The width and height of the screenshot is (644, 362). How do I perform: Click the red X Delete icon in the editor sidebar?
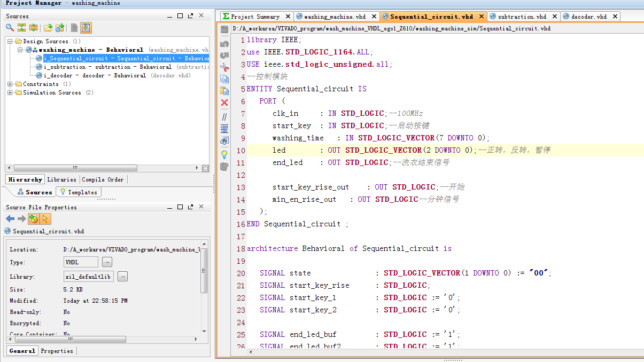(224, 103)
